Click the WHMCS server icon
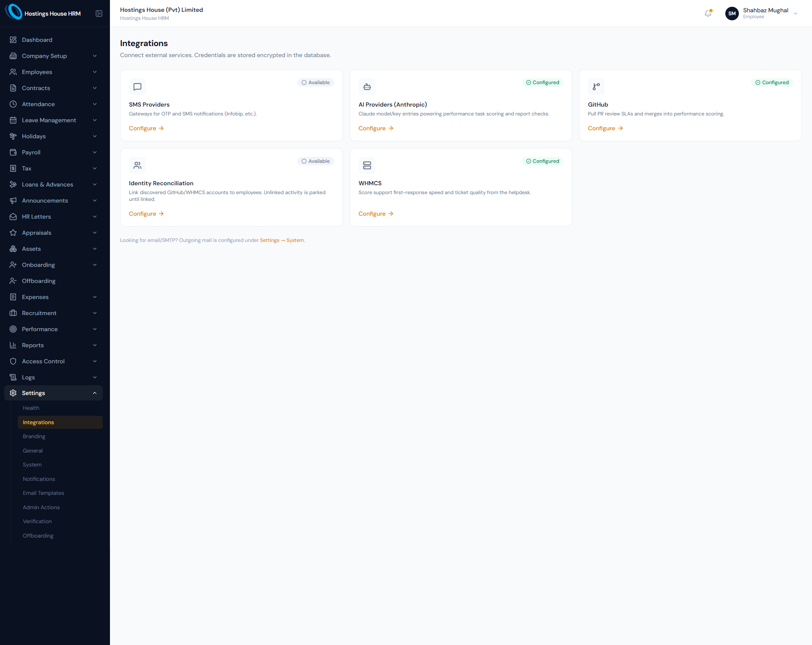Image resolution: width=812 pixels, height=645 pixels. (367, 165)
